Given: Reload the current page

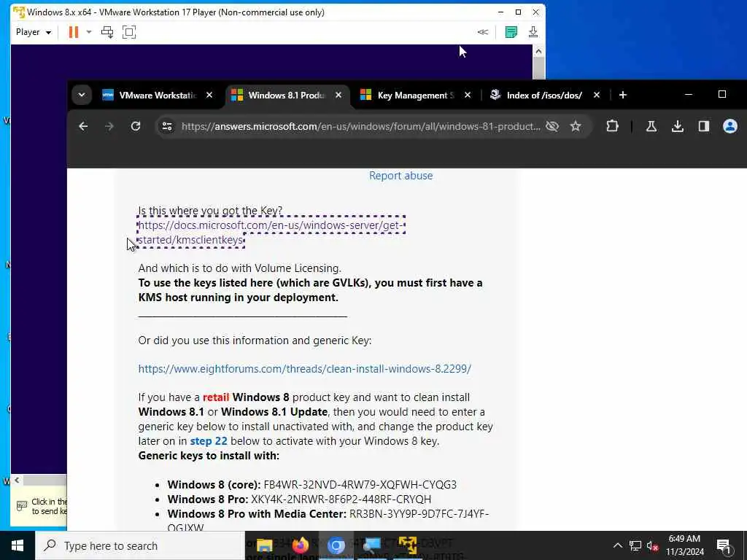Looking at the screenshot, I should pos(136,126).
